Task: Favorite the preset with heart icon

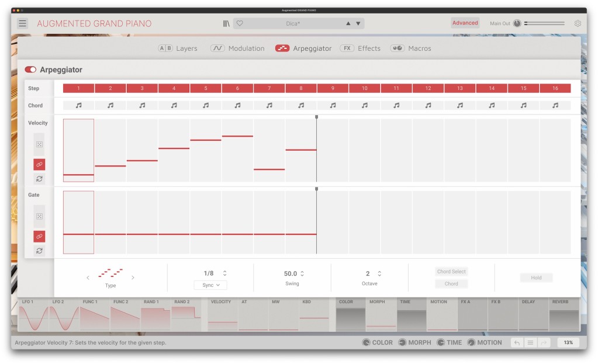Action: coord(240,23)
